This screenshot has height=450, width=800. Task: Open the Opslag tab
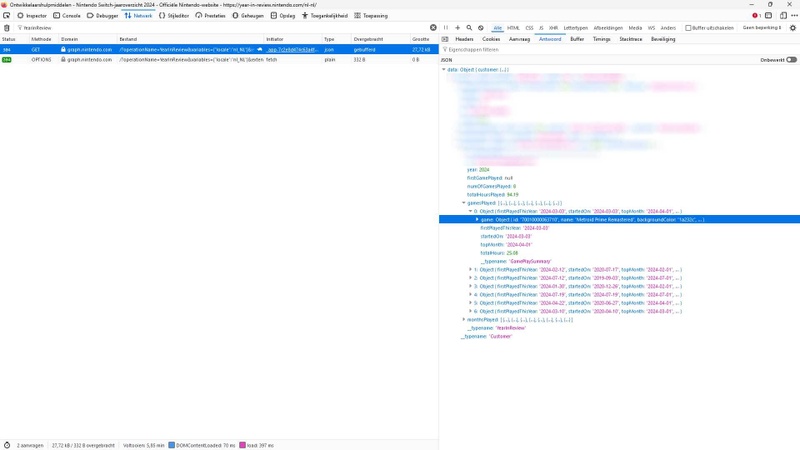coord(283,16)
